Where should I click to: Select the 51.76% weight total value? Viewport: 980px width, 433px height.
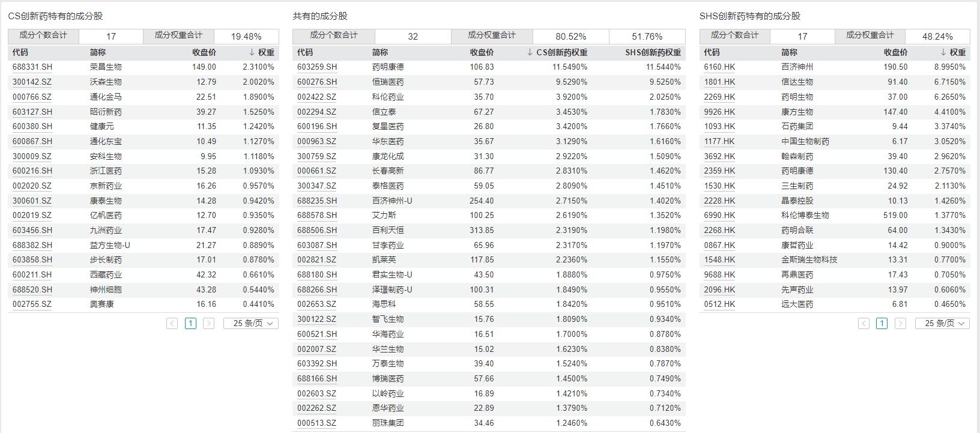pyautogui.click(x=647, y=37)
